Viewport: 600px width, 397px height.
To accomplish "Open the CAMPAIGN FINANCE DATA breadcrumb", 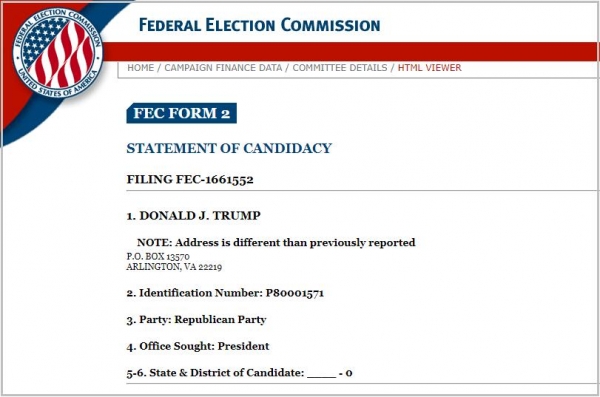I will (x=223, y=68).
